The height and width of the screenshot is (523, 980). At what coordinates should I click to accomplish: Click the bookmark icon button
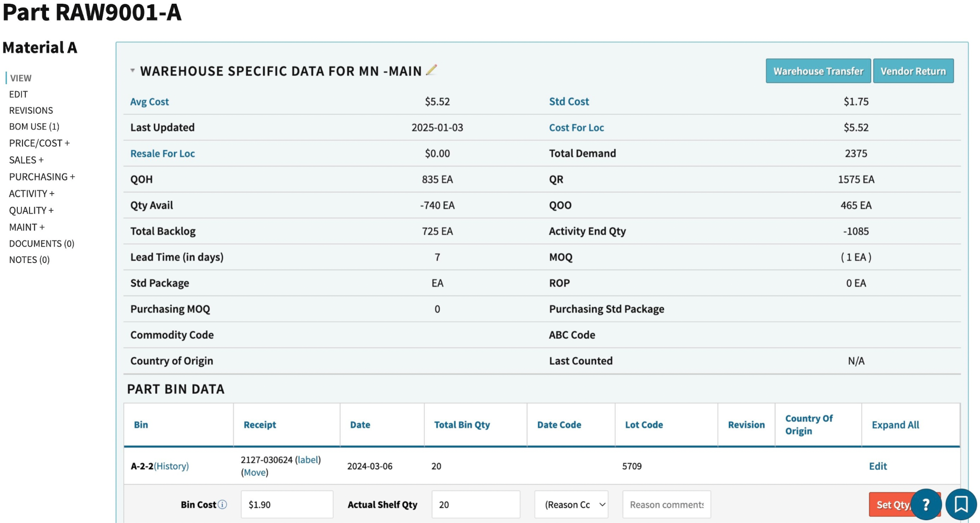pos(961,504)
